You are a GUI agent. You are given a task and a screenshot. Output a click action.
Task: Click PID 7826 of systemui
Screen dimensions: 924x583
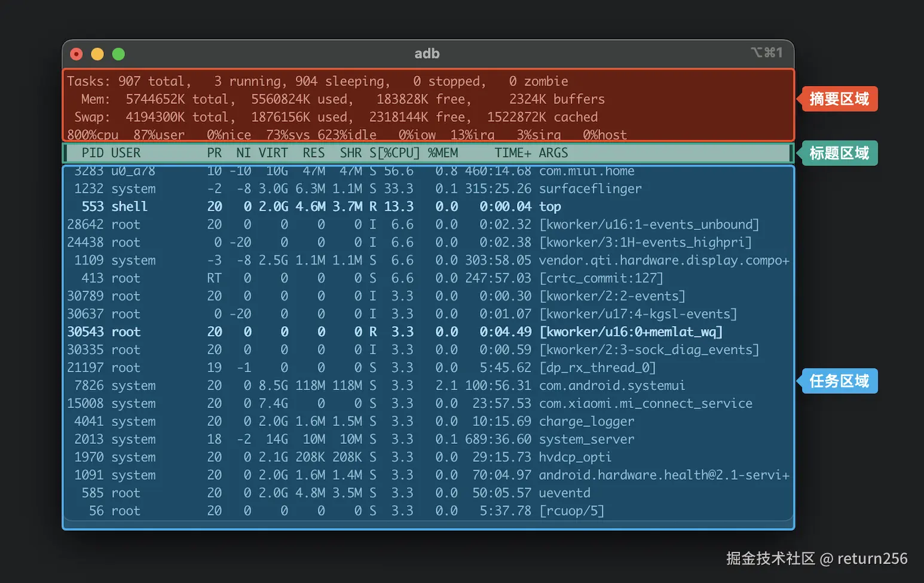89,386
